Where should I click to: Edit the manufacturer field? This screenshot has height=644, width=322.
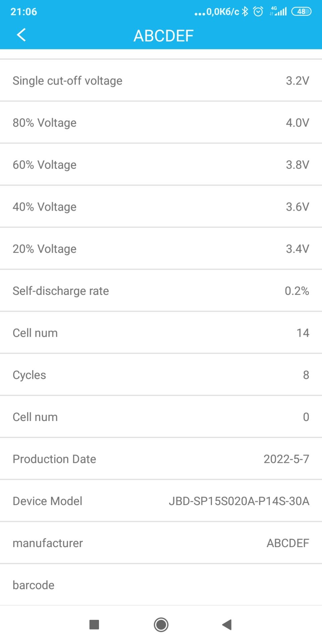287,543
